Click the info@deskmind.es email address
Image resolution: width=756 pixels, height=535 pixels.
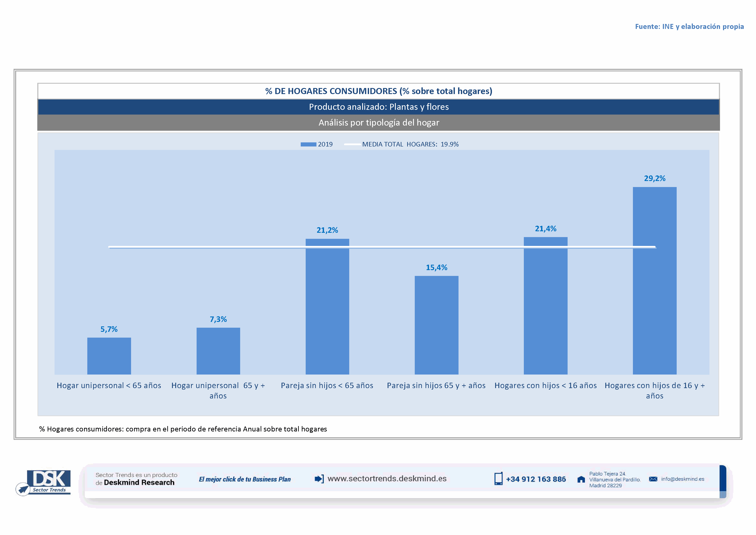click(x=682, y=479)
